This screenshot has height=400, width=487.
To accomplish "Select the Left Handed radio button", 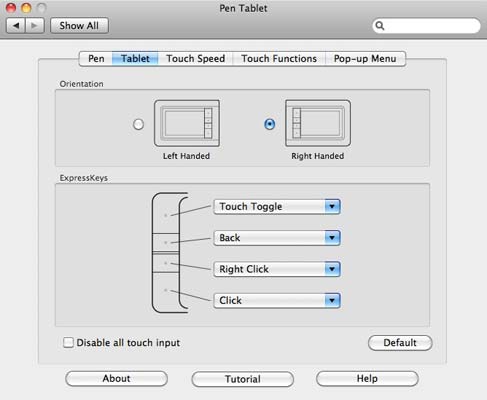I will [138, 124].
